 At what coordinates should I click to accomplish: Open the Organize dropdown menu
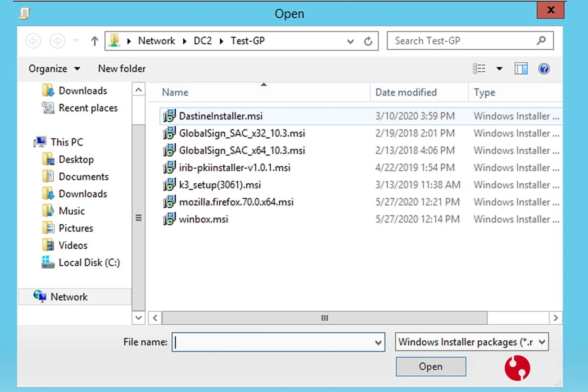54,69
